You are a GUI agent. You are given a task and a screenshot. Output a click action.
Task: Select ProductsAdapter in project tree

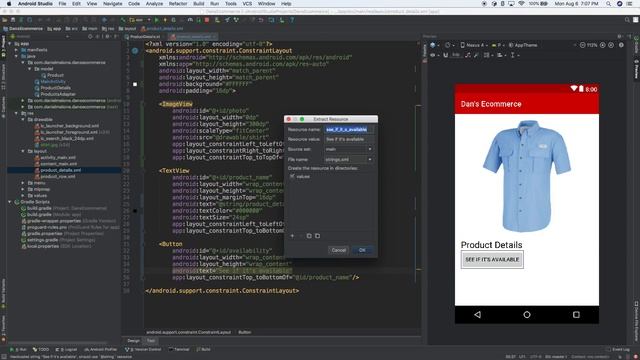point(58,94)
